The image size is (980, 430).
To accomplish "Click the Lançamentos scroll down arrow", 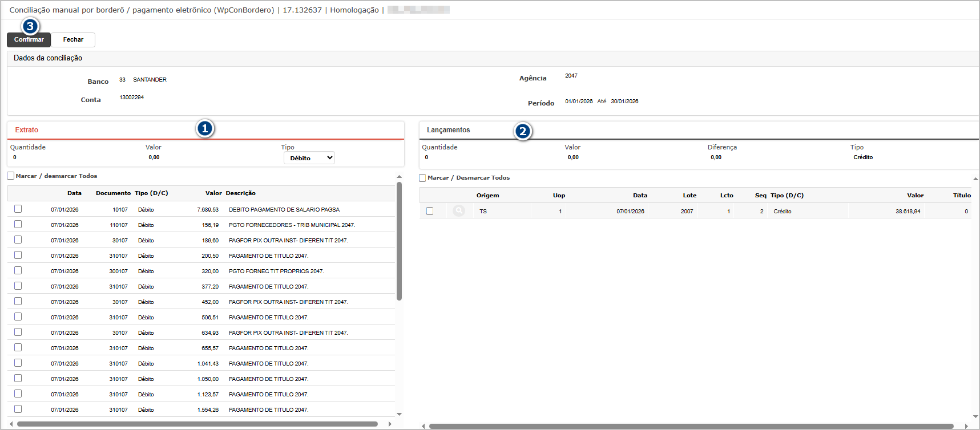I will pos(975,416).
